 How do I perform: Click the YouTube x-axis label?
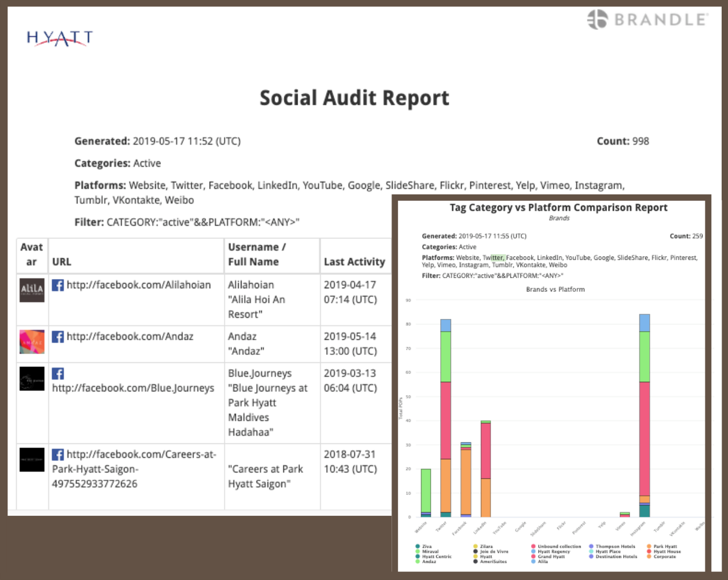[500, 527]
